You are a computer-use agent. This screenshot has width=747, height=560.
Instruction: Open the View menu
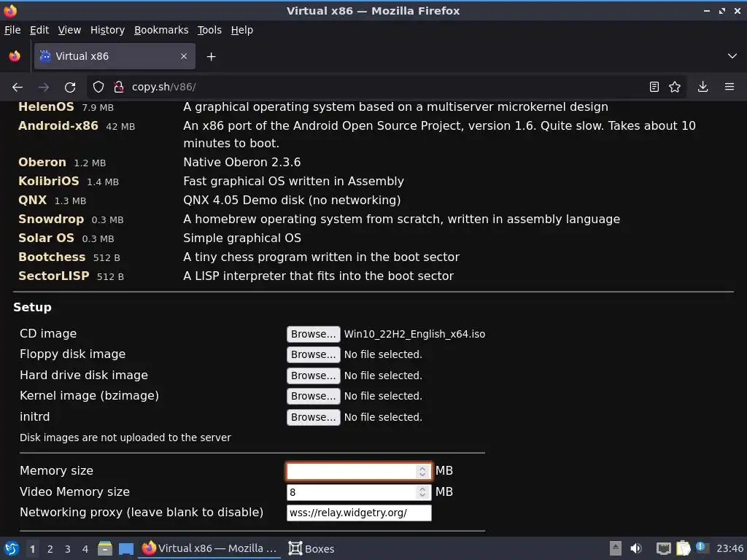pos(69,30)
